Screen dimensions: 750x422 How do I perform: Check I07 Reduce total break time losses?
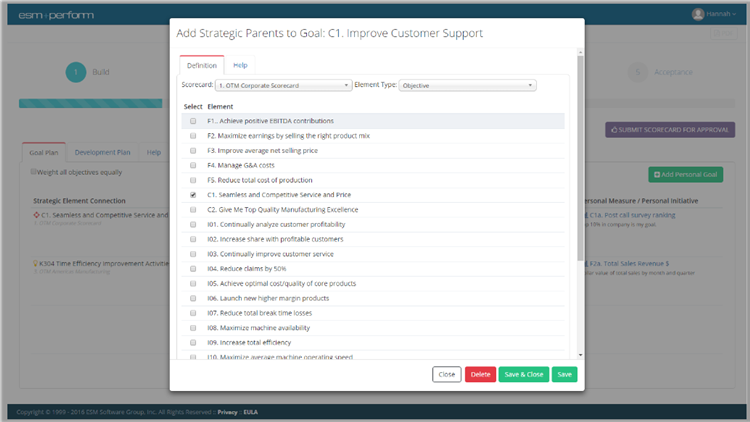click(x=193, y=313)
